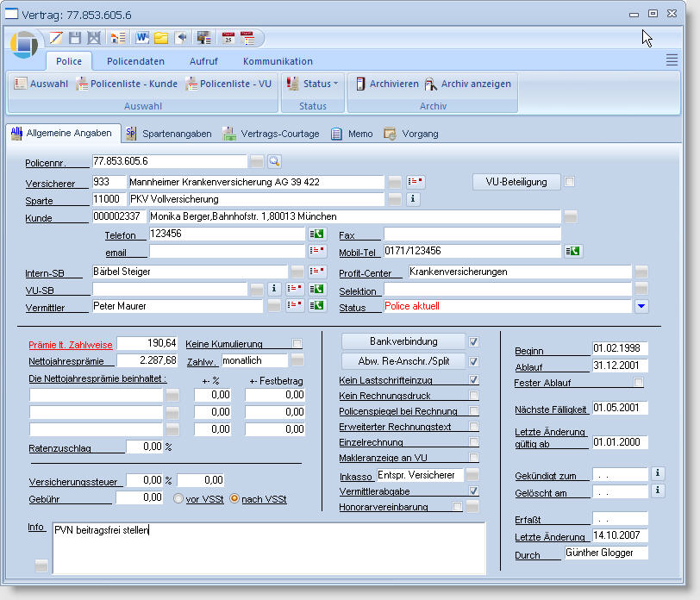Check the Keine Kumulierung checkbox

click(297, 343)
